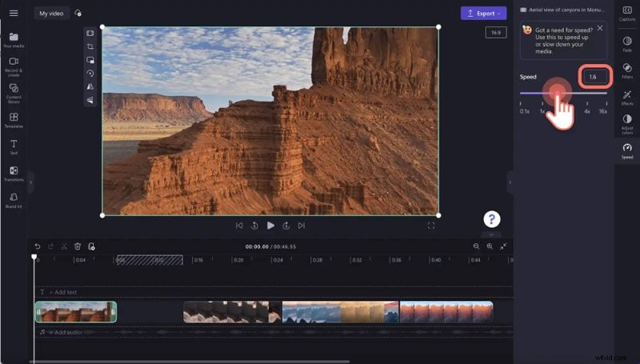Zoom in the timeline
The width and height of the screenshot is (640, 364).
[490, 246]
